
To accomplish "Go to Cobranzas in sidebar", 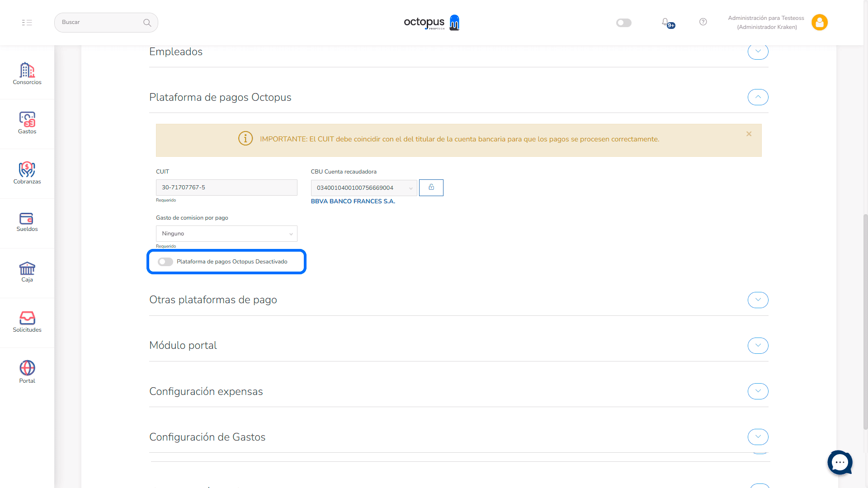I will click(x=27, y=173).
